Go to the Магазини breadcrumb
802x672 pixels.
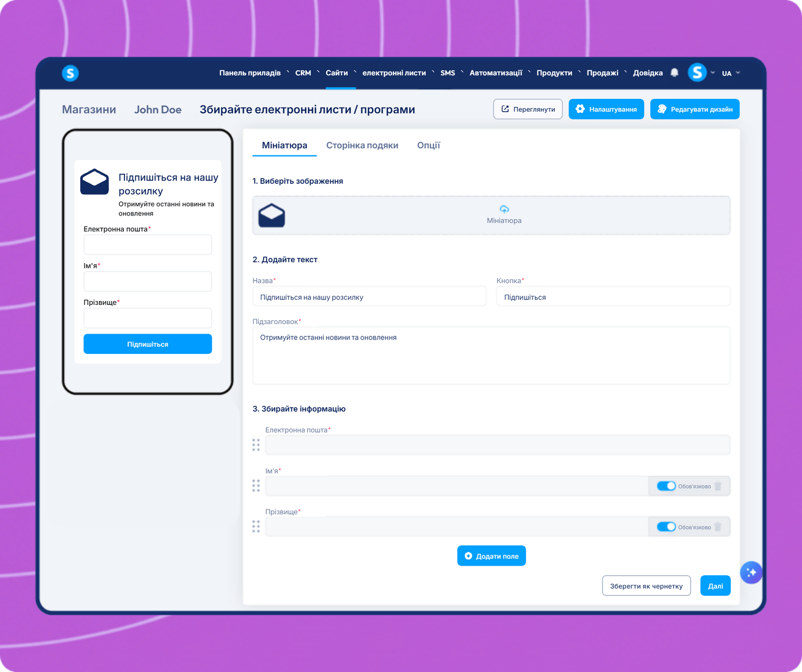[x=89, y=110]
